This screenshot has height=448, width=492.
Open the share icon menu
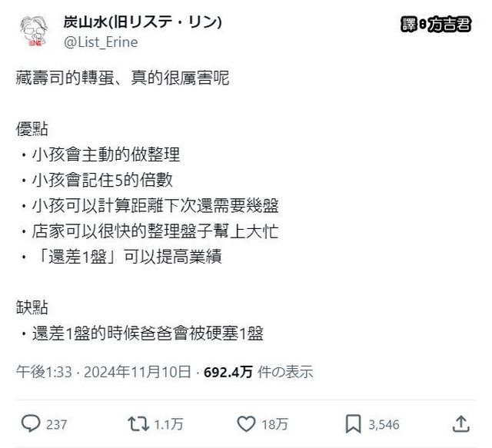click(460, 423)
